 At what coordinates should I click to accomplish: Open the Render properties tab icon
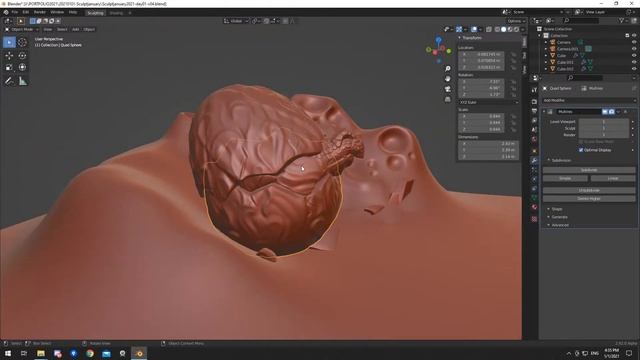pos(534,101)
